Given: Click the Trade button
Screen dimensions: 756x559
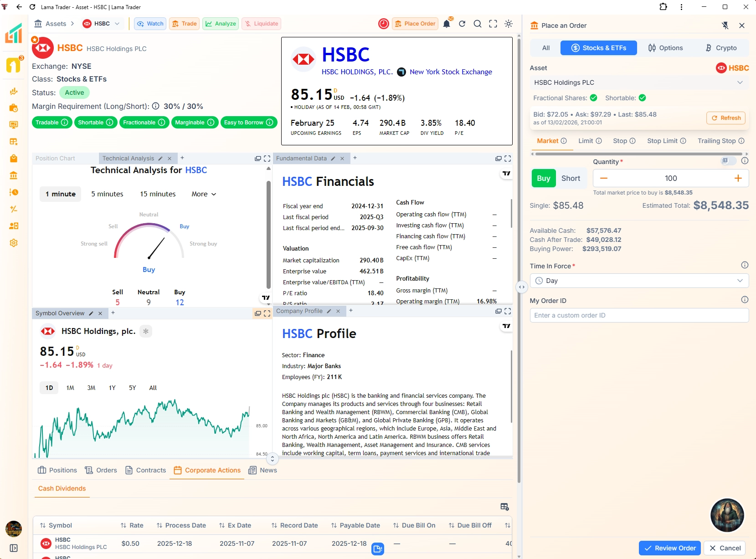Looking at the screenshot, I should point(184,24).
